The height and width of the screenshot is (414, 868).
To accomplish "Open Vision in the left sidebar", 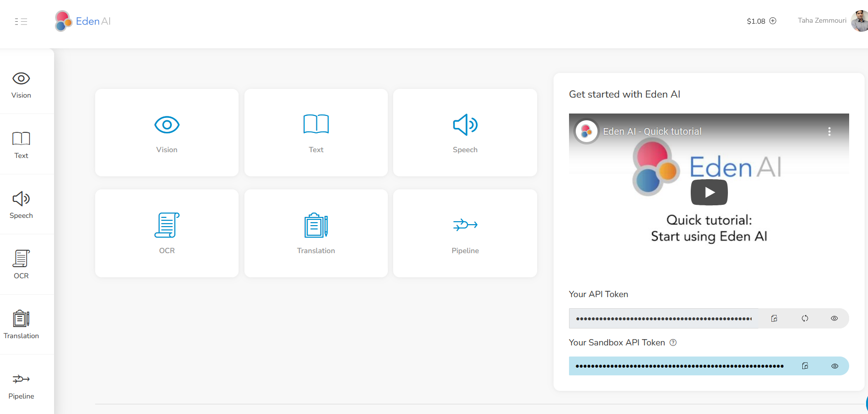I will [21, 86].
